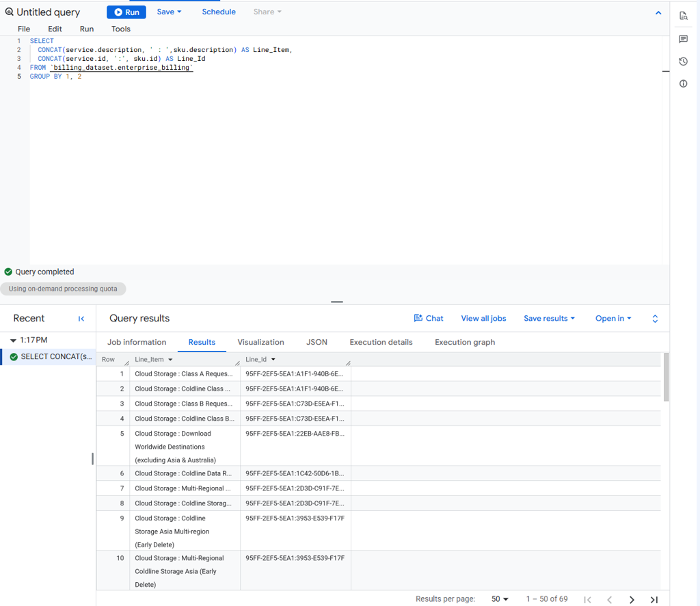
Task: Open the Edit menu
Action: 55,29
